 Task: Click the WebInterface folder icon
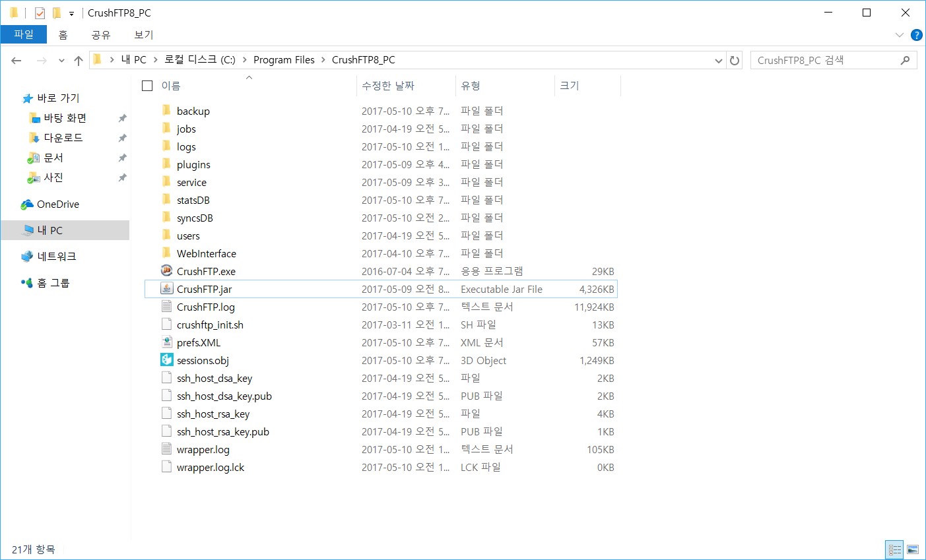(x=167, y=253)
